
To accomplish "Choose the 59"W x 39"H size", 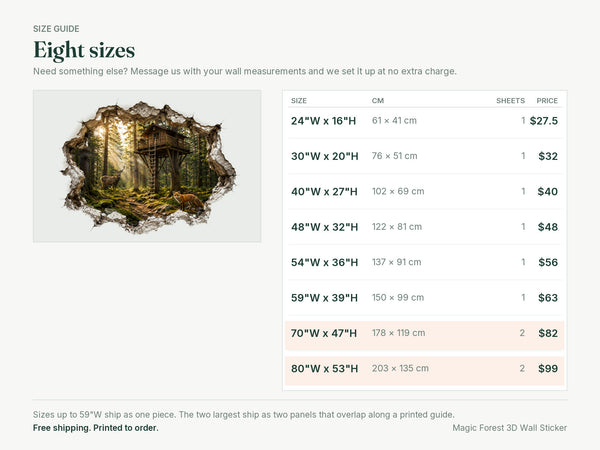I will coord(425,298).
